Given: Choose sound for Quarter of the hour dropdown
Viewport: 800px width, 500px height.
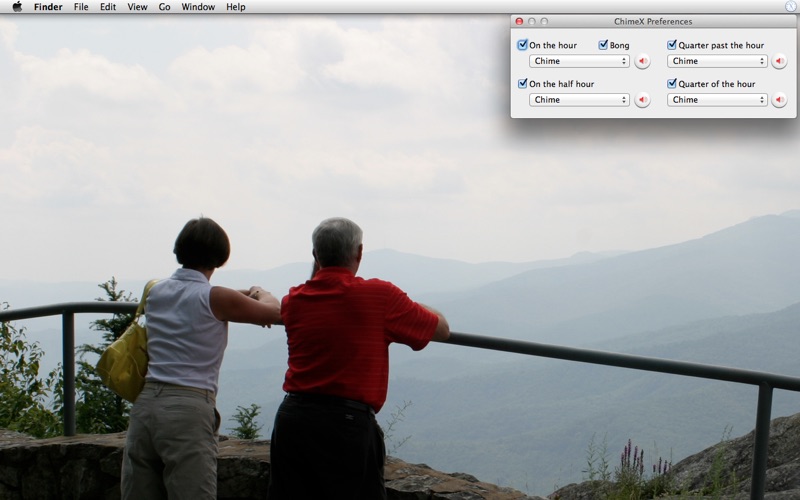Looking at the screenshot, I should pos(717,100).
